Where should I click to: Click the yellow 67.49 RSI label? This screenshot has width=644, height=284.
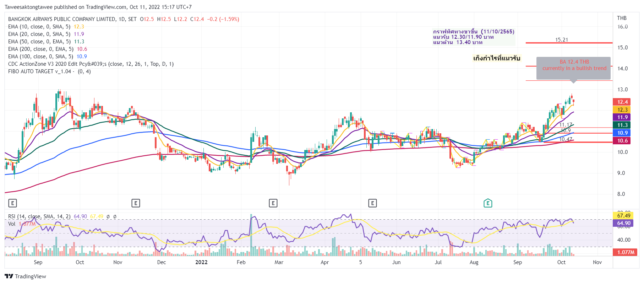point(623,216)
